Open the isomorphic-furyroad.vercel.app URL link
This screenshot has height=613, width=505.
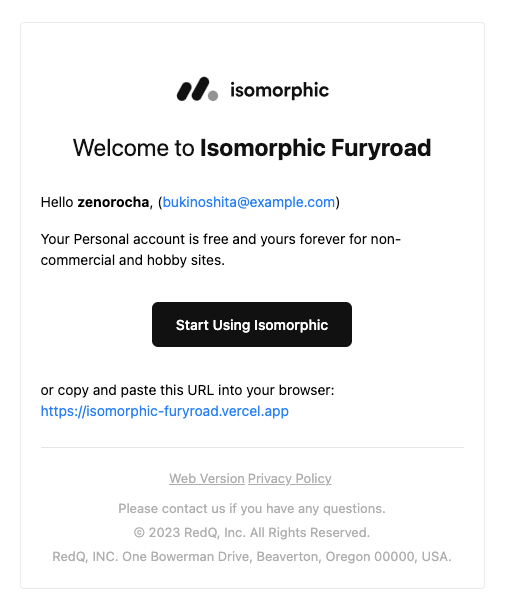pos(165,411)
